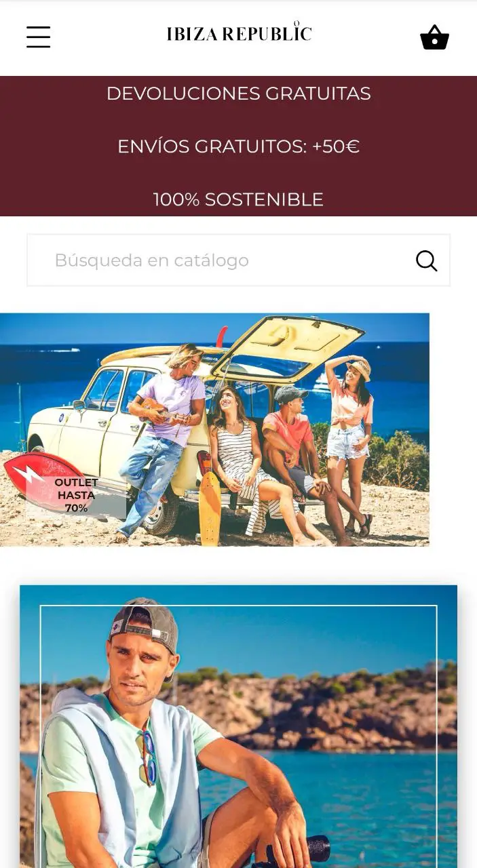The width and height of the screenshot is (477, 868).
Task: Tap the Envíos Gratuitos: +50€ text
Action: pos(238,146)
